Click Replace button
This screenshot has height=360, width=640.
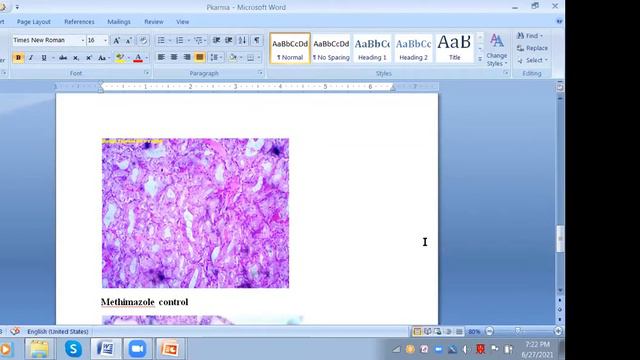(532, 48)
